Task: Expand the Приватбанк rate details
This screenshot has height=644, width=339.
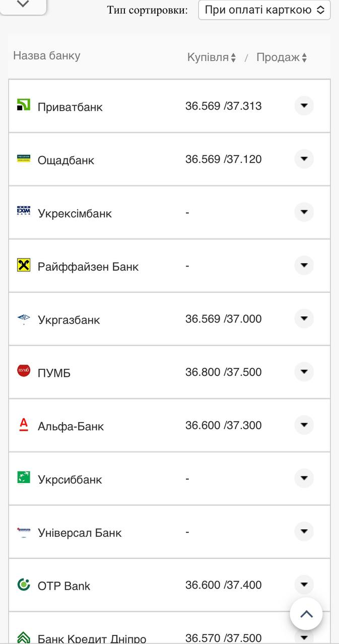Action: (x=304, y=106)
